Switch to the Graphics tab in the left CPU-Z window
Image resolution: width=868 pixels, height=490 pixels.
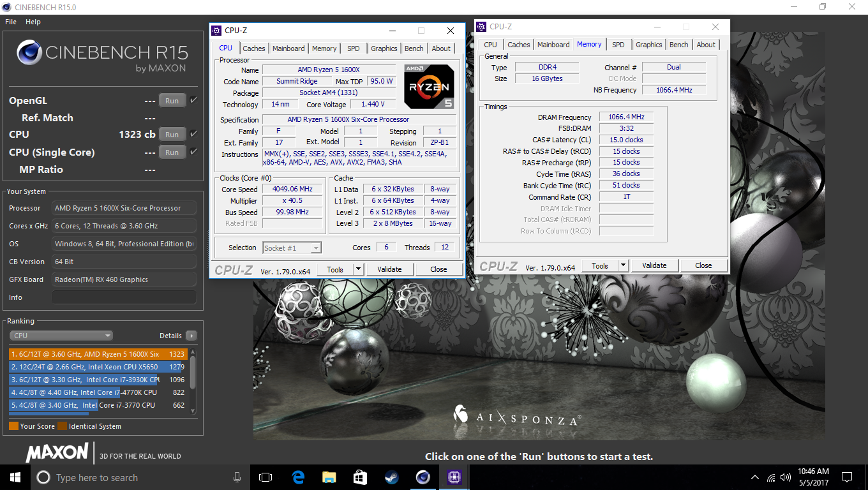pos(384,48)
